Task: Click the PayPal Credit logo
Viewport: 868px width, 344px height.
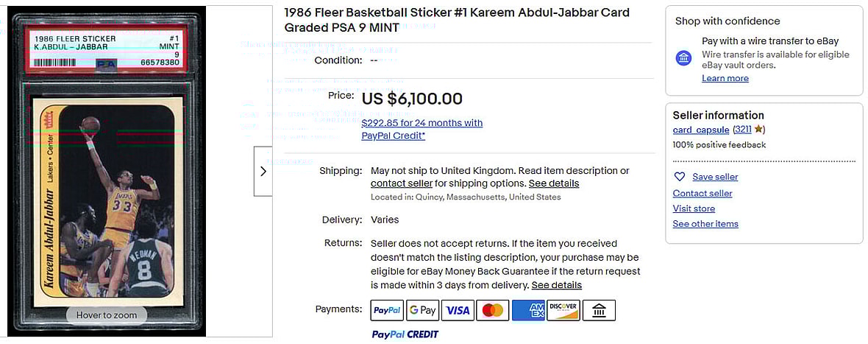Action: tap(405, 334)
